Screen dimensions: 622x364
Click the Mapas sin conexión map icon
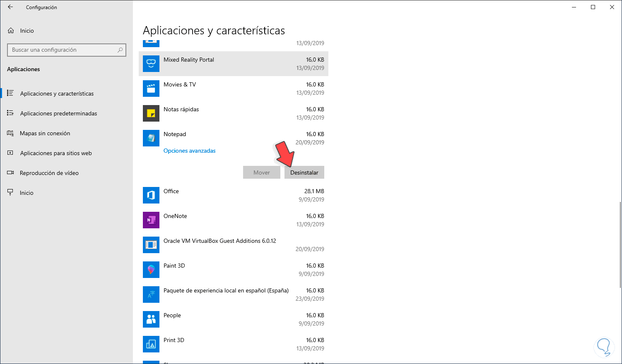10,133
